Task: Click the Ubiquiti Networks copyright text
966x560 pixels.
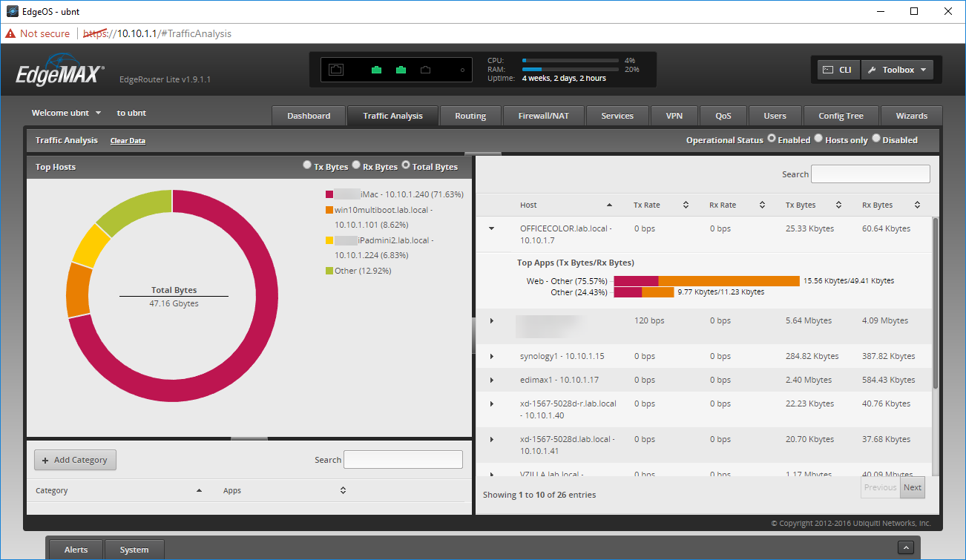Action: [850, 523]
